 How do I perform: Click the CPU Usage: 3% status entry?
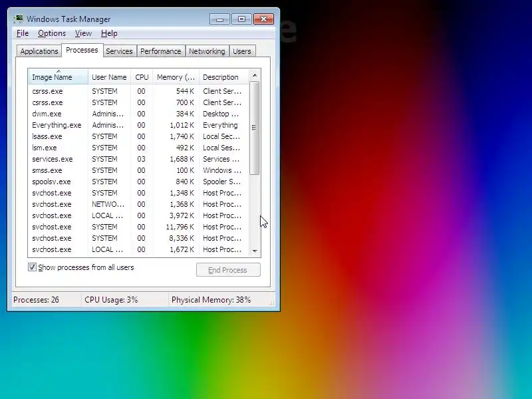tap(111, 300)
